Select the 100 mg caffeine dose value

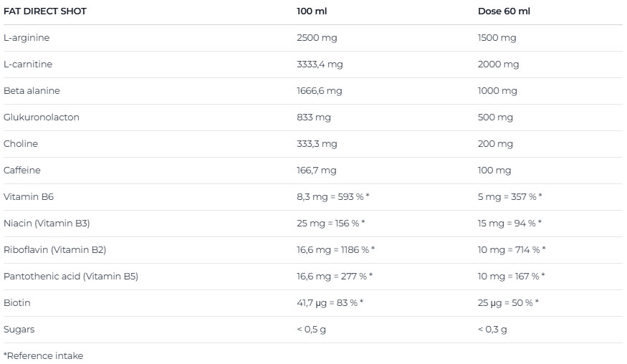point(494,171)
